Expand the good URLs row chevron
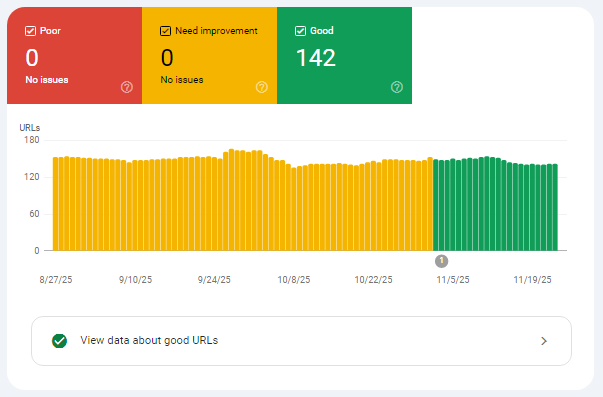 544,341
